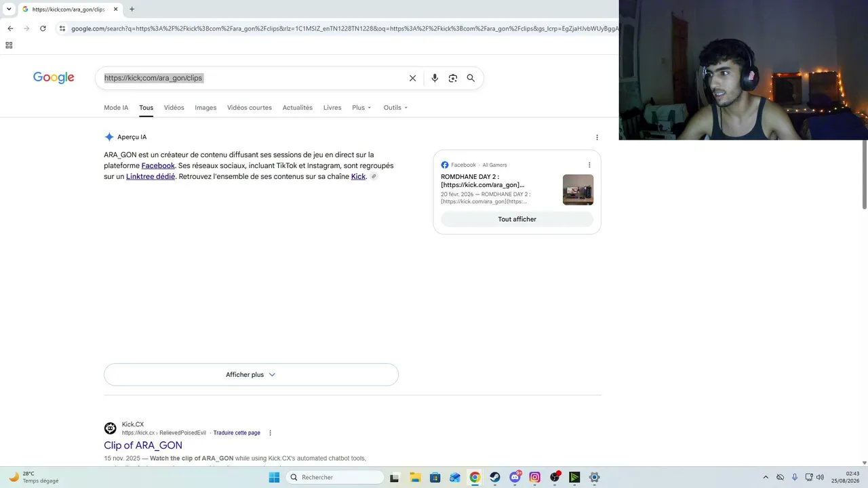868x488 pixels.
Task: Open a new Chrome tab
Action: [132, 9]
